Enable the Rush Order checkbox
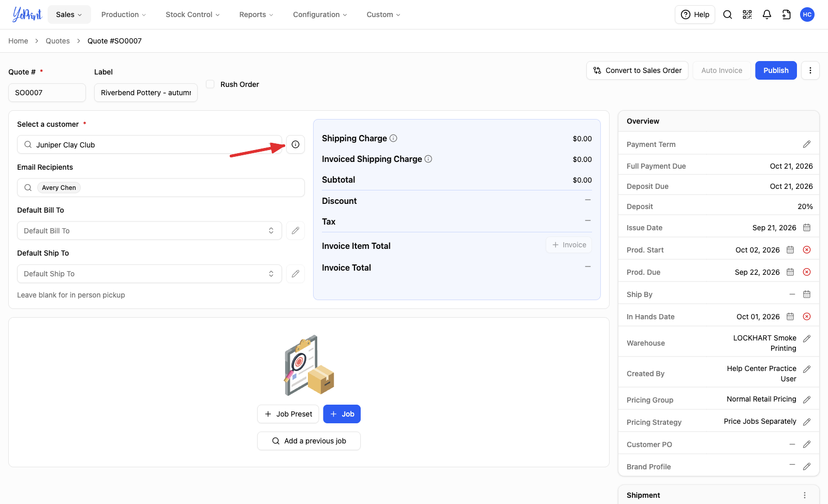The height and width of the screenshot is (504, 828). click(210, 84)
